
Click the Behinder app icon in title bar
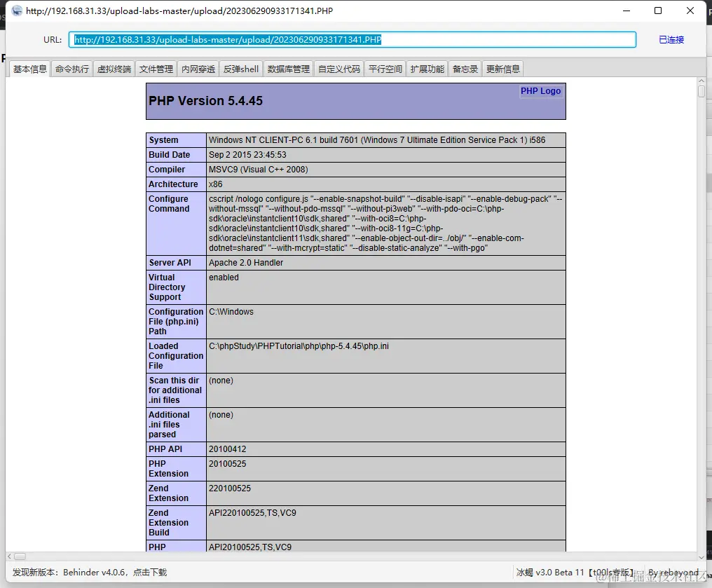point(17,11)
